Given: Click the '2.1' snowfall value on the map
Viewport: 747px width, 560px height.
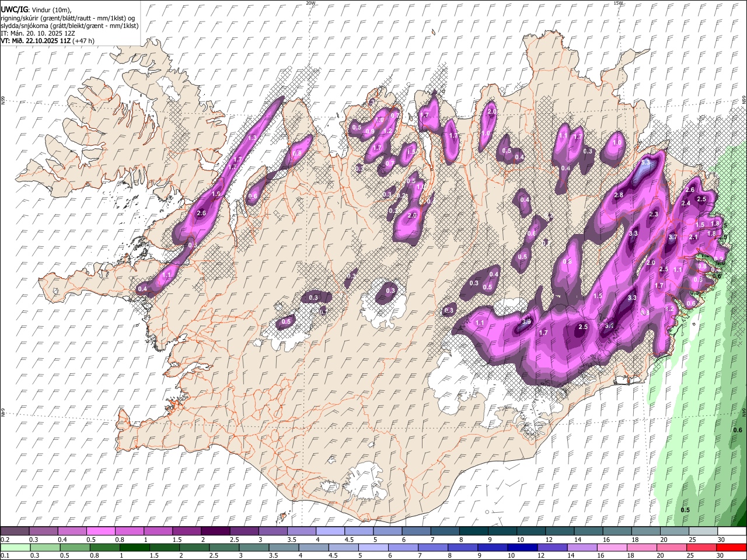Looking at the screenshot, I should point(693,237).
